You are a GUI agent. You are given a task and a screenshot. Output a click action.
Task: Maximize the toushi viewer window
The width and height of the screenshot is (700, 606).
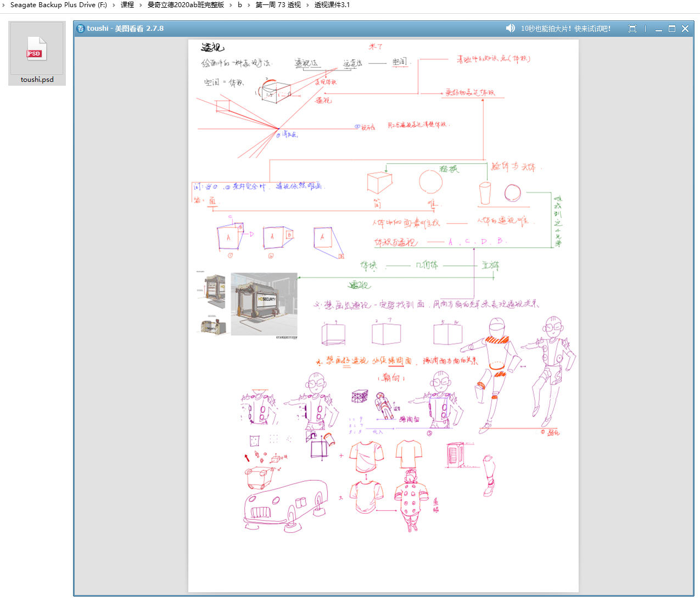coord(671,29)
